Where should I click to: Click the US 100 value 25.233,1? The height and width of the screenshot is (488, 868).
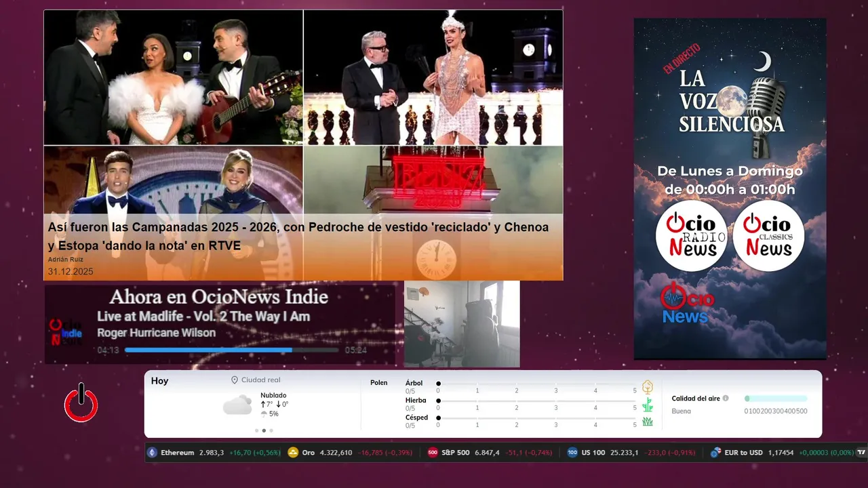tap(625, 453)
